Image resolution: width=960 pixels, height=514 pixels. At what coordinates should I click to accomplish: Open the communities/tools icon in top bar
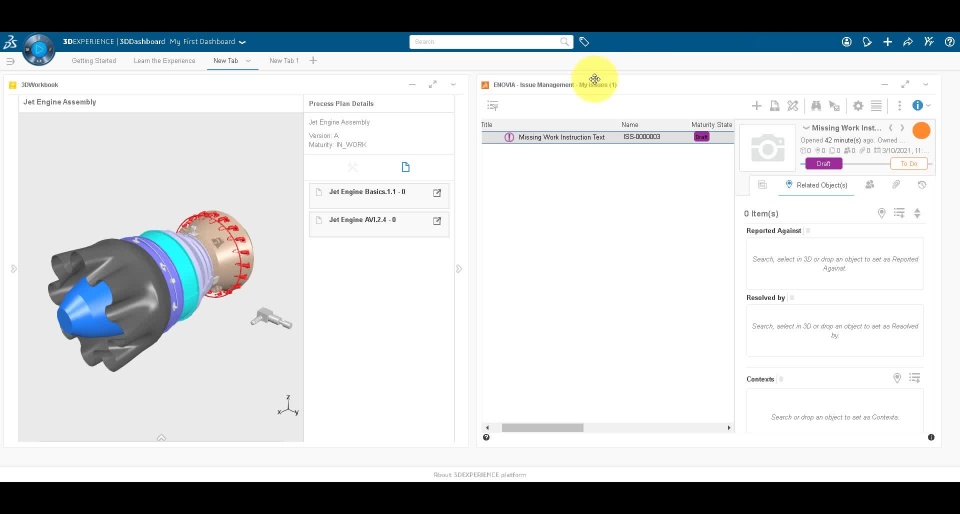point(929,42)
